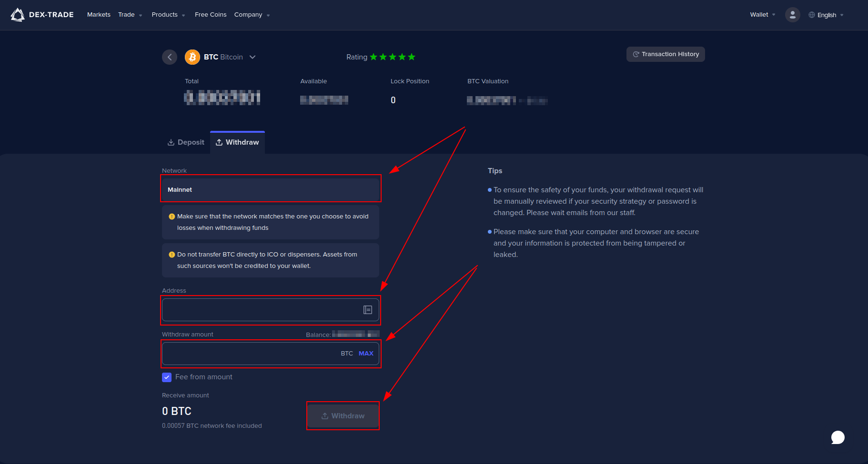Click the DEX-TRADE logo
The width and height of the screenshot is (868, 464).
tap(42, 15)
